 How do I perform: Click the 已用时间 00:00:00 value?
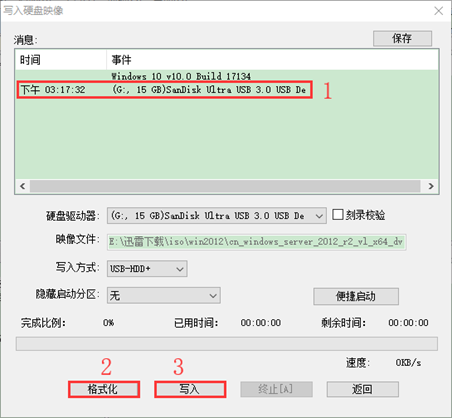[x=261, y=323]
